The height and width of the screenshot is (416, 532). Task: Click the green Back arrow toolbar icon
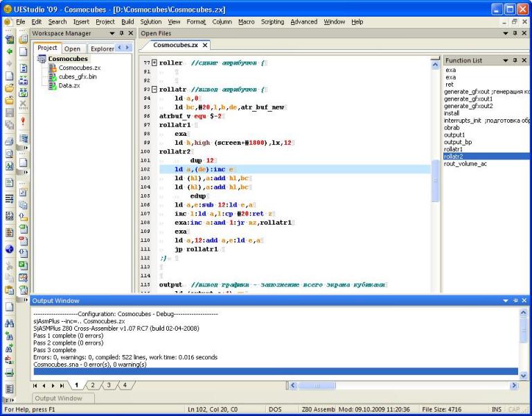(10, 51)
